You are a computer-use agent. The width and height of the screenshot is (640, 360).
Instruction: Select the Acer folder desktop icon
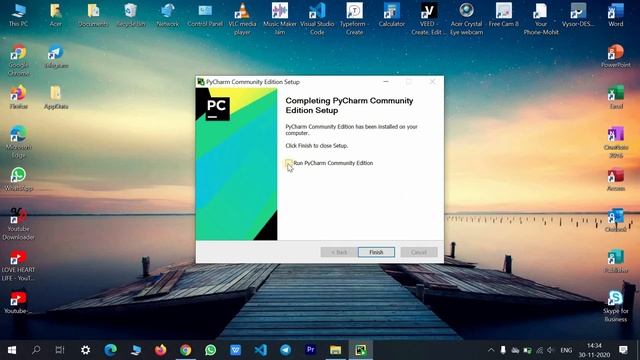click(56, 15)
